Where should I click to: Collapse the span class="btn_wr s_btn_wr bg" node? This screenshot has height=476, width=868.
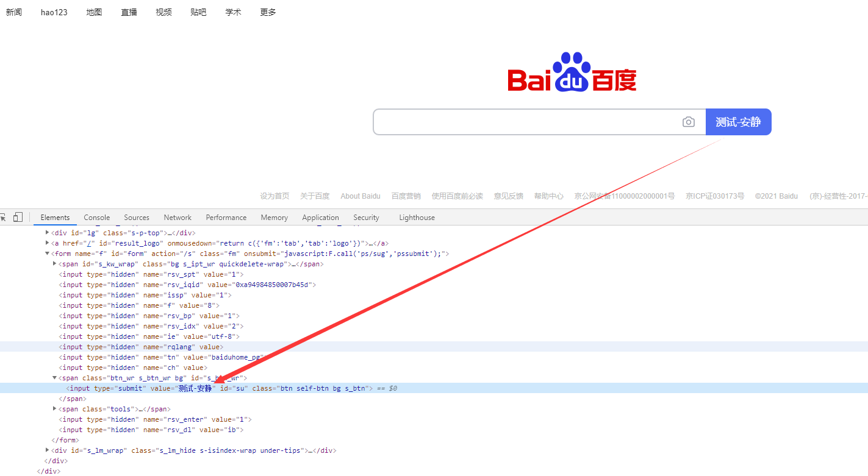tap(55, 378)
